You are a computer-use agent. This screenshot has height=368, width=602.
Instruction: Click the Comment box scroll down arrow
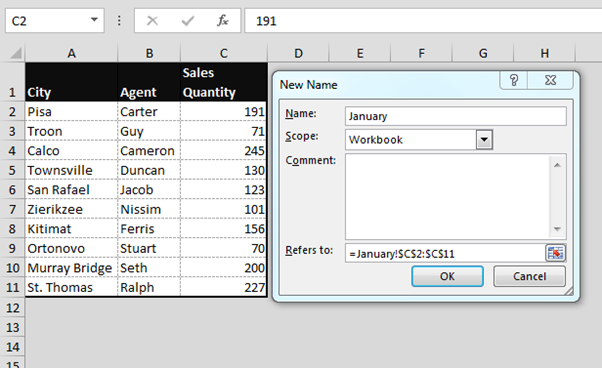[557, 229]
